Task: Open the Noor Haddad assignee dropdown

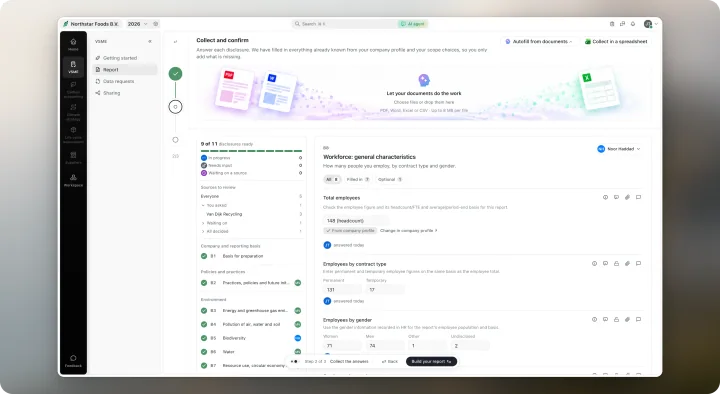Action: 618,149
